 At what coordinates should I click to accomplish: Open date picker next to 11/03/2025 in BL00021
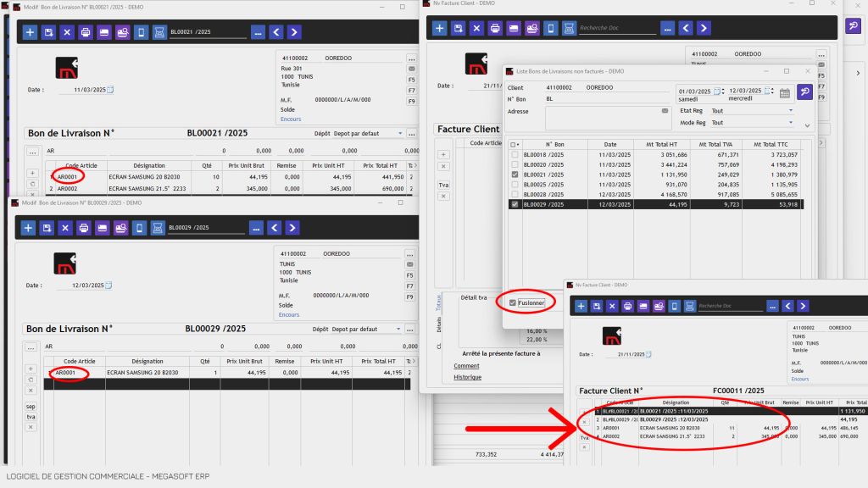110,90
